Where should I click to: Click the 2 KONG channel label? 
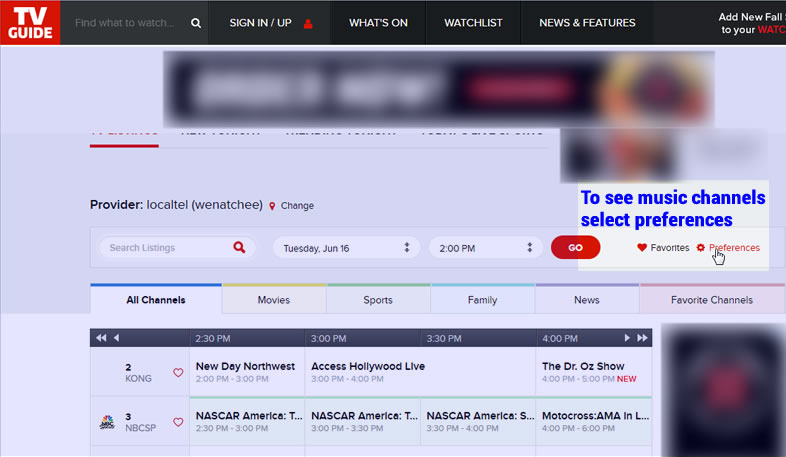coord(138,372)
